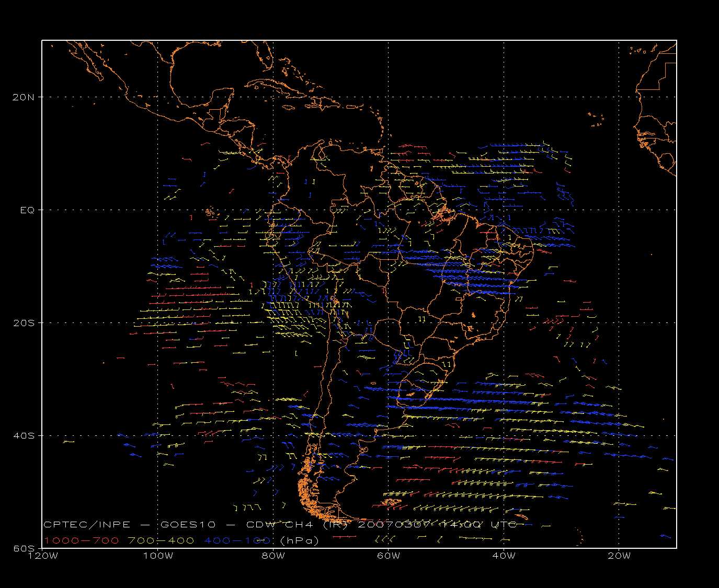Screen dimensions: 719x588
Task: Click the CPTEC/INPE title text
Action: 87,525
